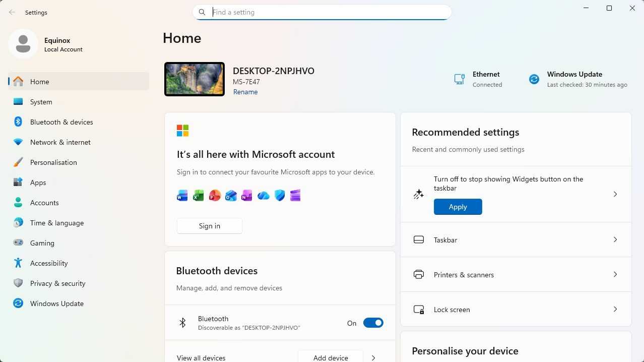This screenshot has width=644, height=362.
Task: Click the Privacy & security shield icon
Action: click(18, 283)
